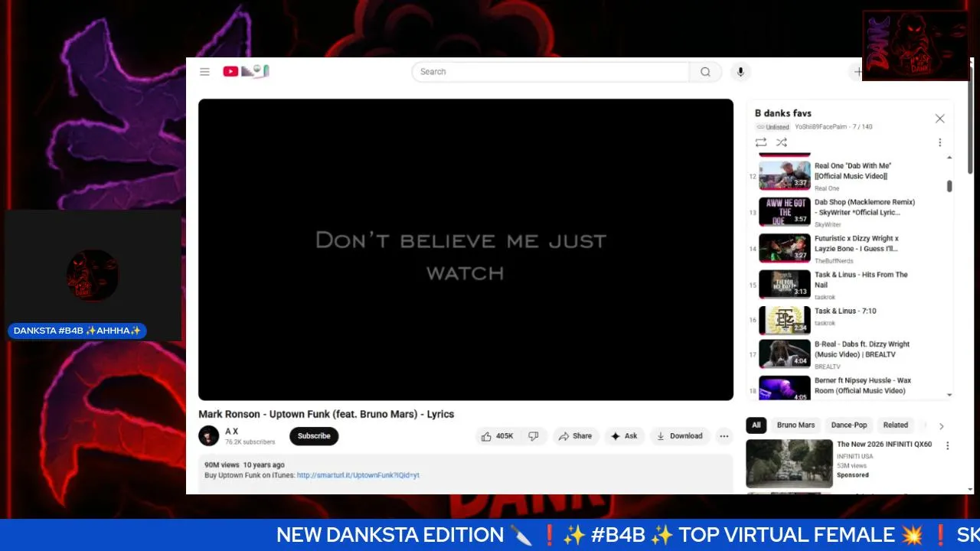Click the playlist panel scrollbar thumb
The width and height of the screenshot is (980, 551).
949,186
